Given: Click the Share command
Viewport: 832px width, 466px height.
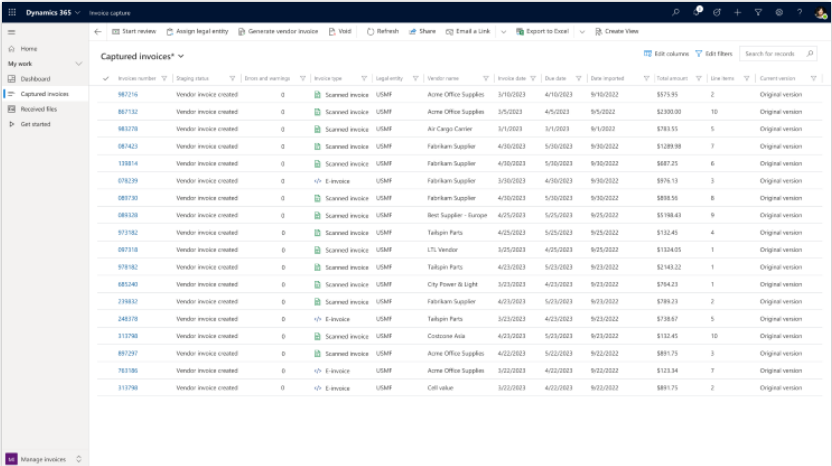Looking at the screenshot, I should click(x=422, y=31).
